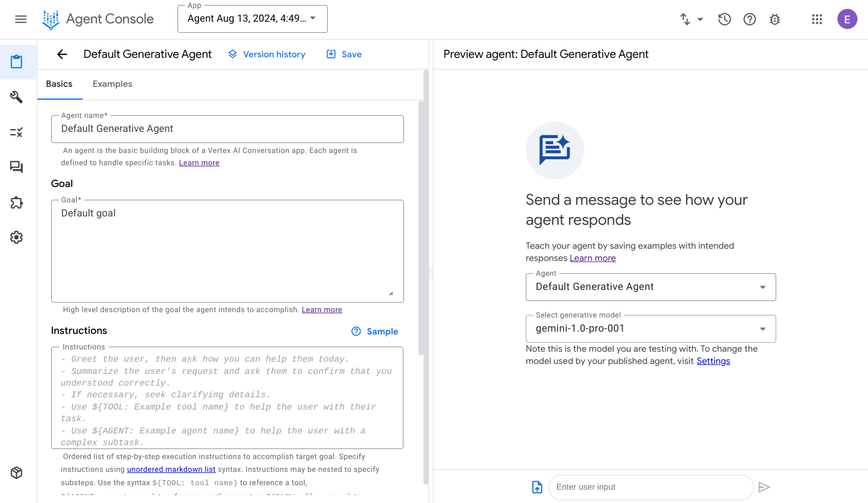This screenshot has width=868, height=503.
Task: Open the Google apps grid
Action: 817,19
